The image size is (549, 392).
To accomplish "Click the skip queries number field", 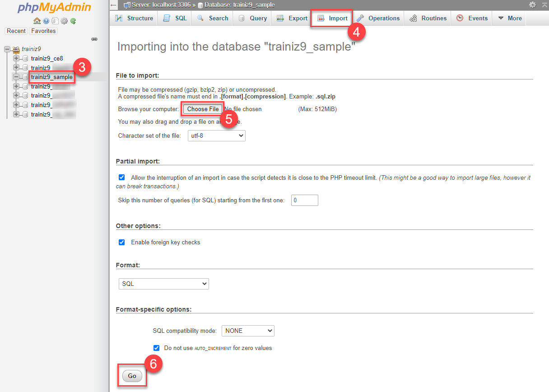I will pyautogui.click(x=304, y=200).
